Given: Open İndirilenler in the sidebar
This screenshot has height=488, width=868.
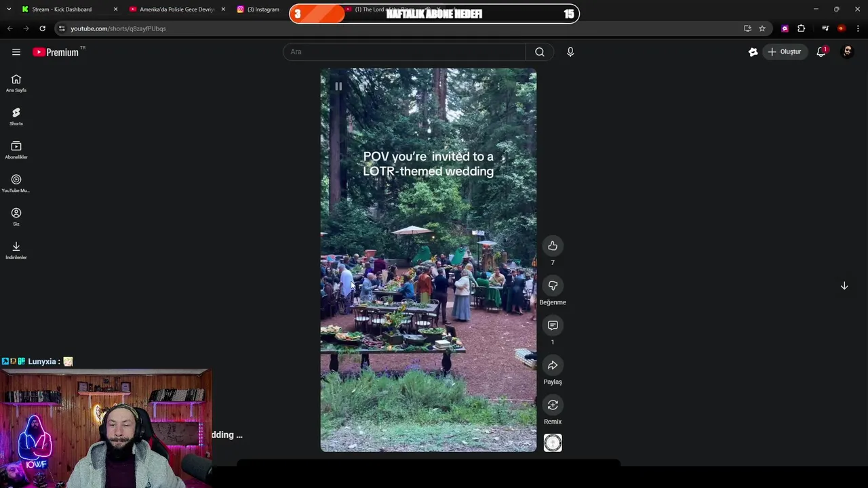Looking at the screenshot, I should coord(16,250).
